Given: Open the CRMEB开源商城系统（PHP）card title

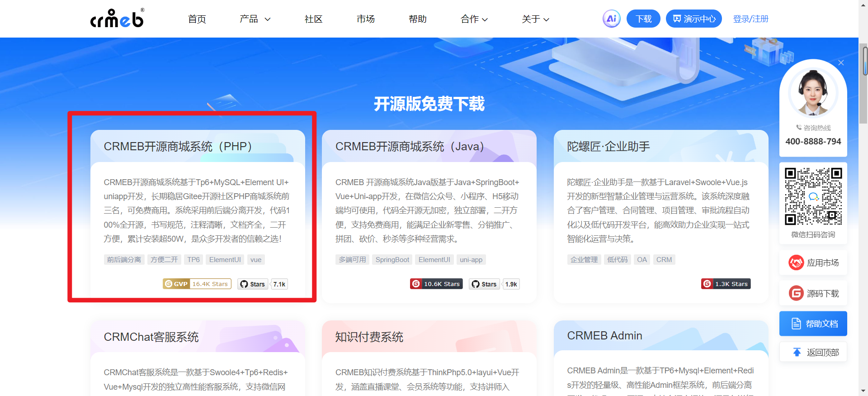Looking at the screenshot, I should tap(178, 146).
